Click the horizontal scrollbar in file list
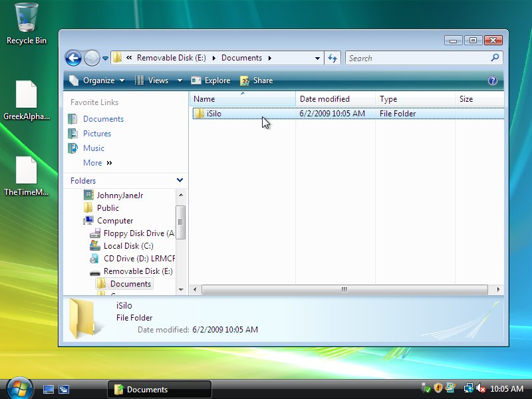Screen dimensions: 532x399 pos(344,290)
